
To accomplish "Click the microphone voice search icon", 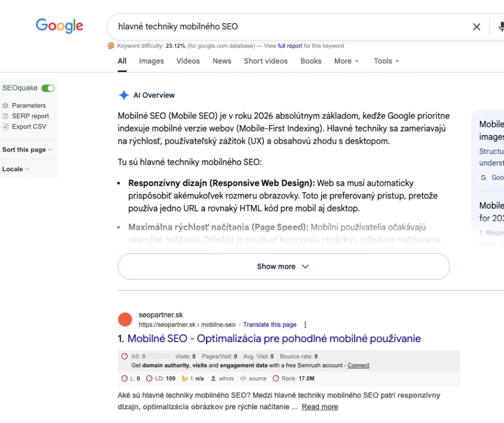I will click(501, 26).
